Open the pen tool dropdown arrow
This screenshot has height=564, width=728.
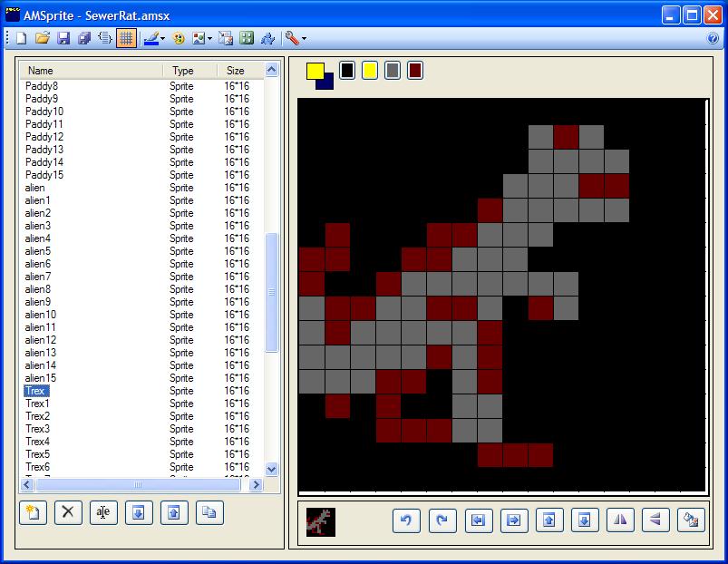tap(162, 39)
